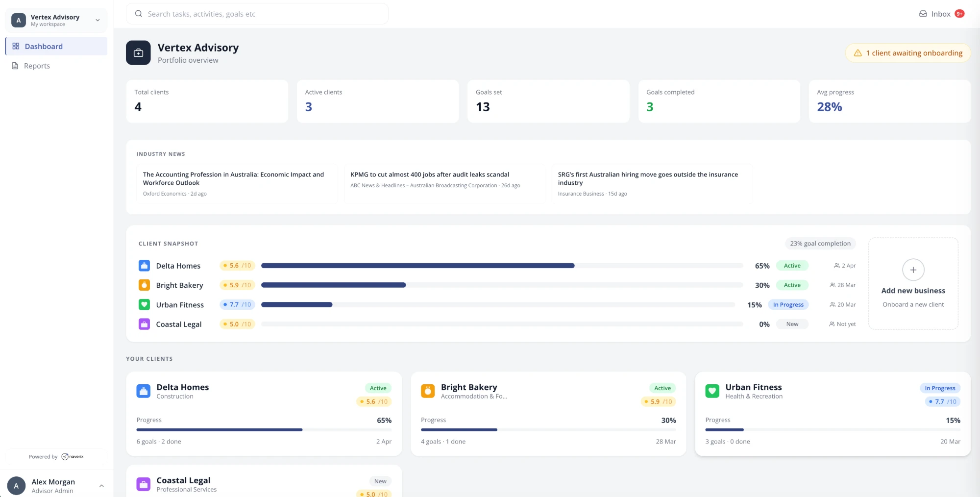Open the Dashboard grid icon in sidebar
Screen dimensions: 980x497
pyautogui.click(x=16, y=46)
